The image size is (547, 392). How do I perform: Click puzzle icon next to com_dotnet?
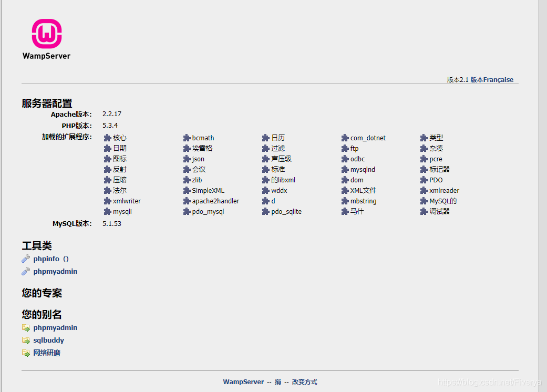point(345,138)
